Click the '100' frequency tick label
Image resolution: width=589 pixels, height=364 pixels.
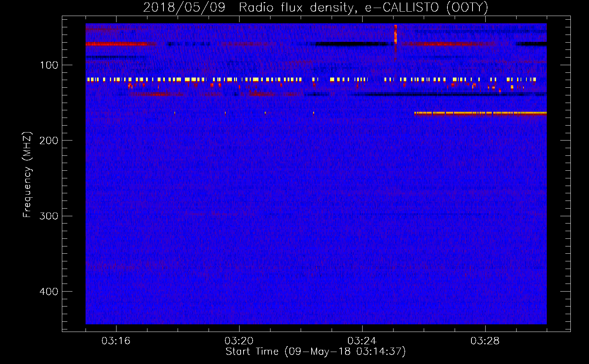pyautogui.click(x=49, y=65)
